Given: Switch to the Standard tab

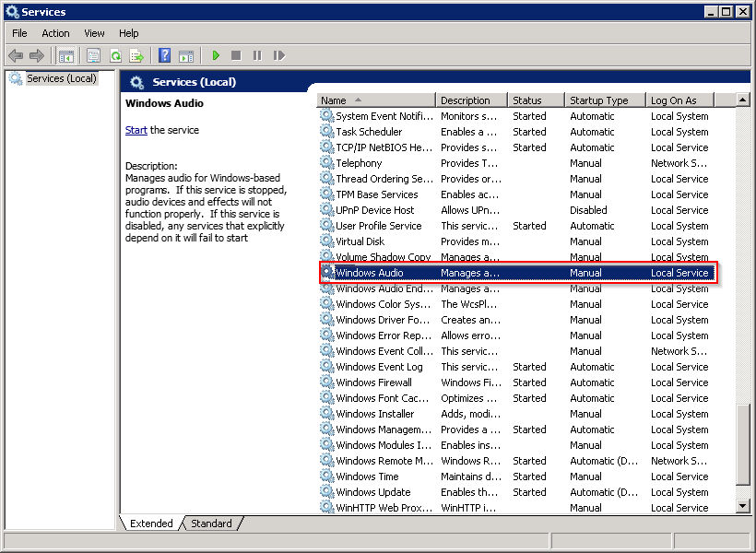Looking at the screenshot, I should [x=211, y=524].
